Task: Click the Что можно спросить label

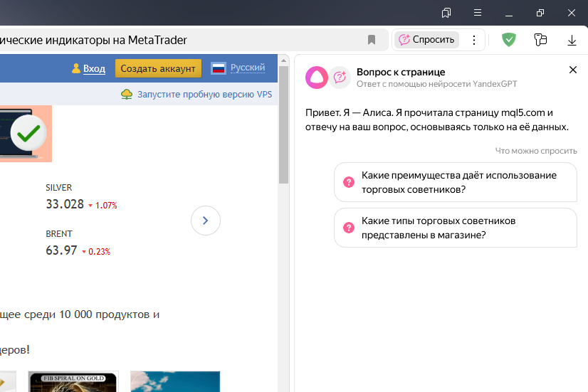Action: [x=536, y=151]
